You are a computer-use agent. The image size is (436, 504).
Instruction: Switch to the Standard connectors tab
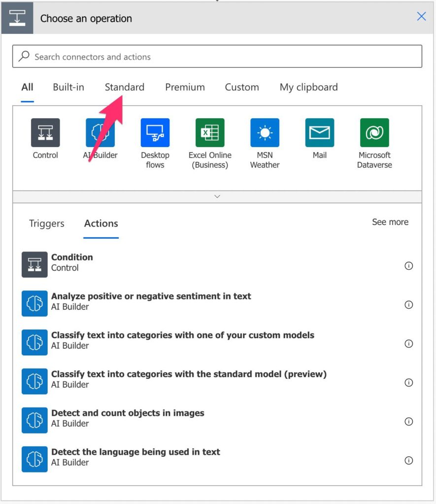point(124,87)
